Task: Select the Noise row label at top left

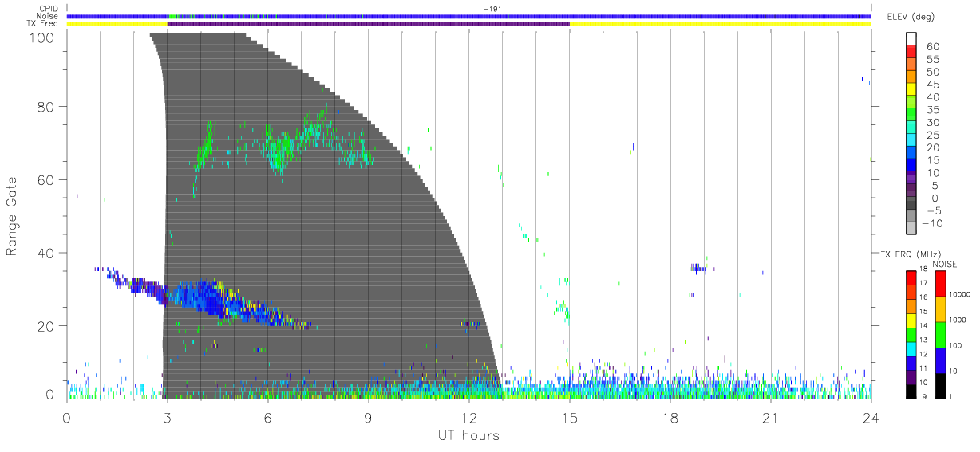Action: pyautogui.click(x=46, y=16)
